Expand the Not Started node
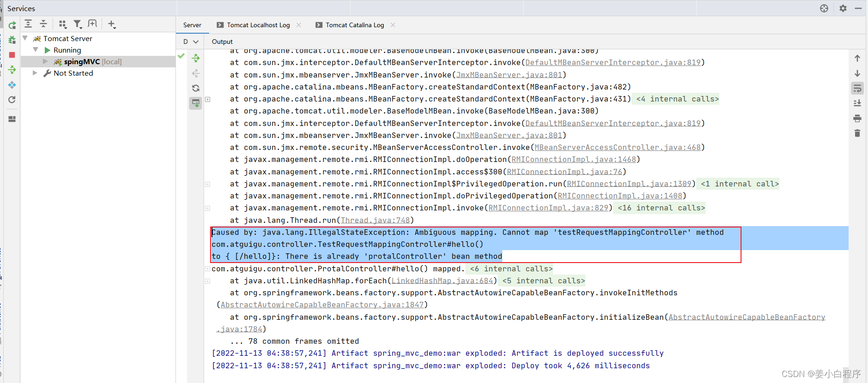Screen dimensions: 868x383 [35, 73]
